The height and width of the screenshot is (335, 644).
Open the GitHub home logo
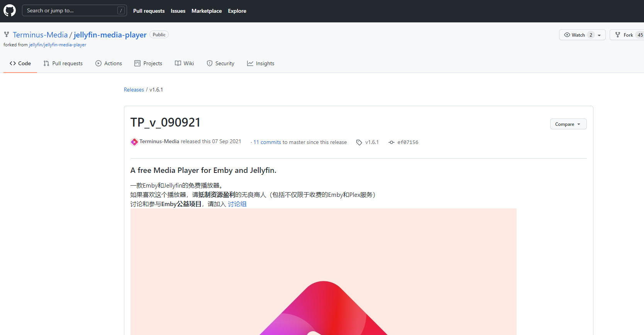pyautogui.click(x=10, y=10)
